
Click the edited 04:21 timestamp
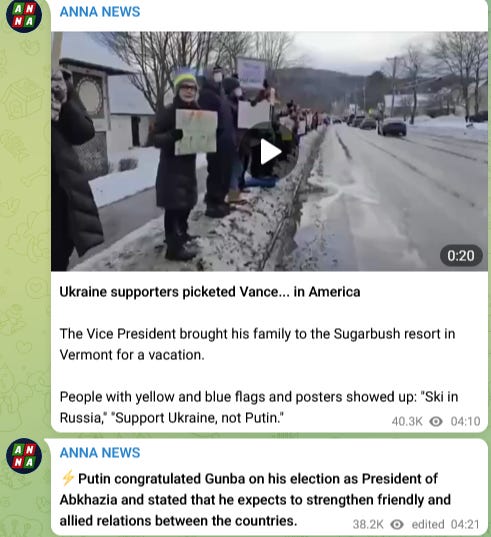[445, 524]
